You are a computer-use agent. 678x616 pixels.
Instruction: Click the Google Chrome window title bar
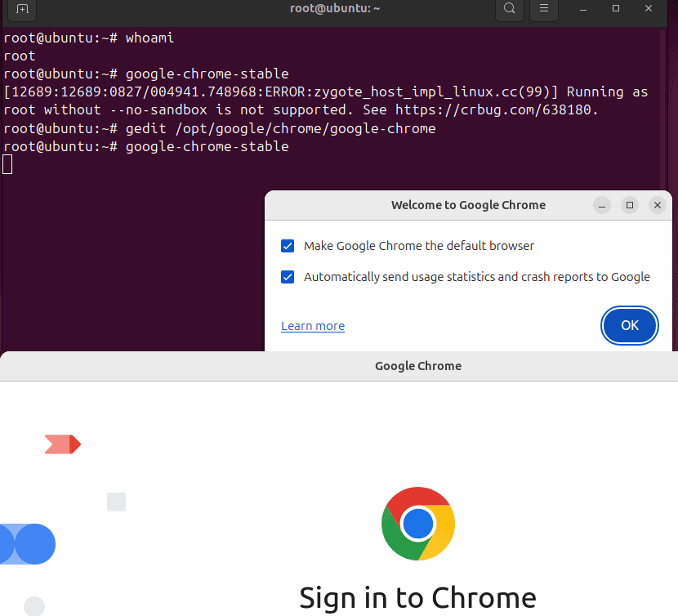click(339, 366)
